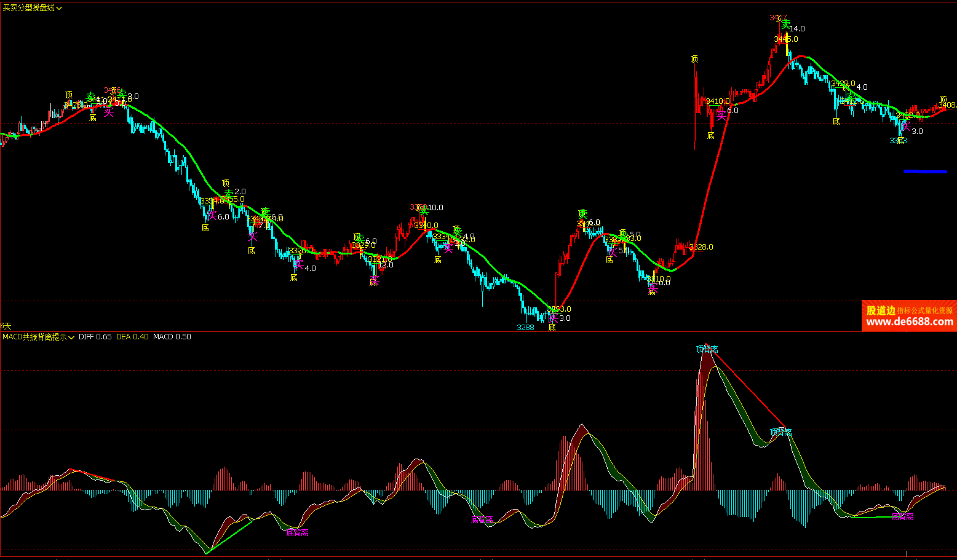957x560 pixels.
Task: Click the 10.0 label near the mid-chart peak
Action: [x=435, y=208]
